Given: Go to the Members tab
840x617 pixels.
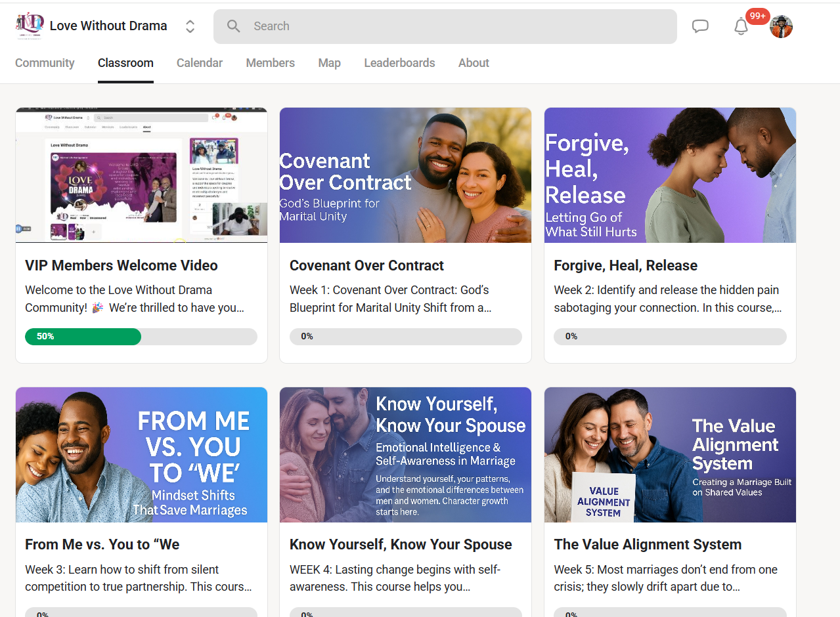Looking at the screenshot, I should click(x=270, y=63).
